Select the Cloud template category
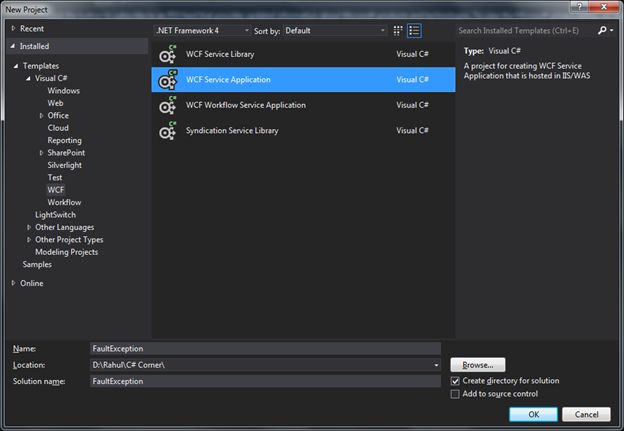Image resolution: width=624 pixels, height=431 pixels. click(58, 128)
